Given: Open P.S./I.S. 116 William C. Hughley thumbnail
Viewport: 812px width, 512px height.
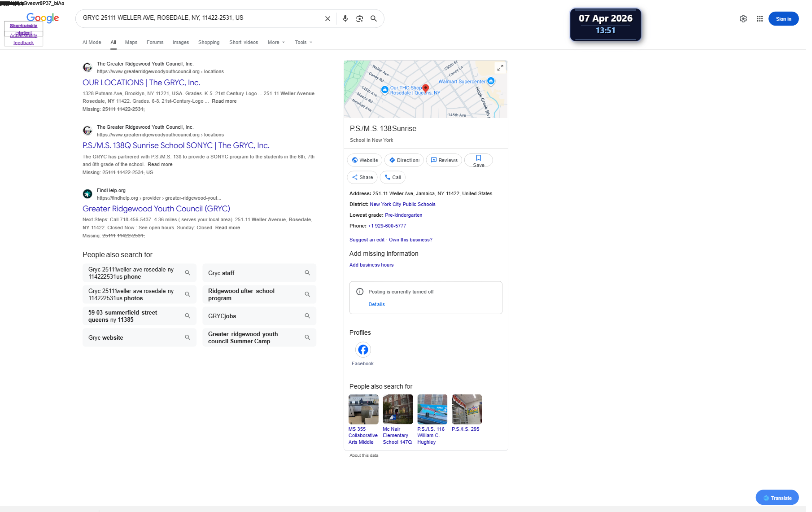Looking at the screenshot, I should [x=432, y=409].
